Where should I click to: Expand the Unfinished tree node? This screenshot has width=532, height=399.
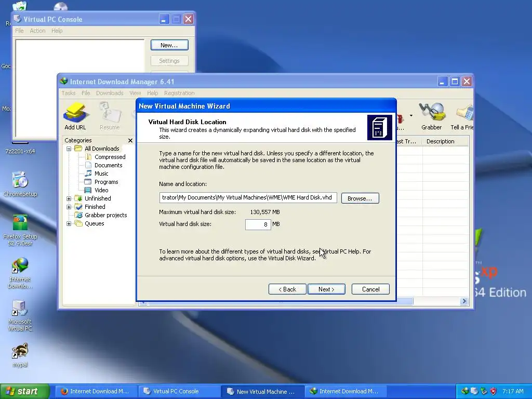point(69,198)
